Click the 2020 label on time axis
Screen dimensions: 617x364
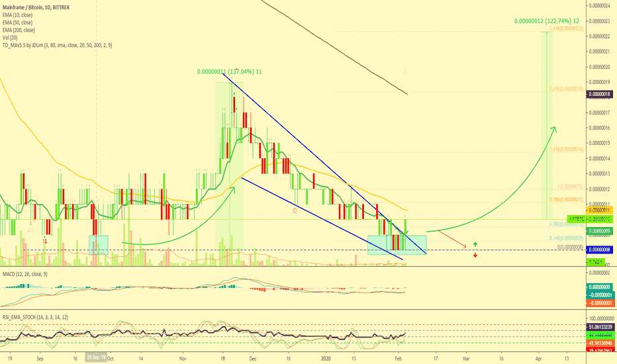coord(326,359)
